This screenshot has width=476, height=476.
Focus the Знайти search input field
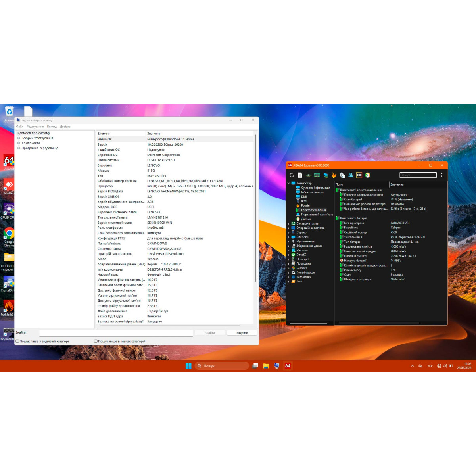pos(116,333)
